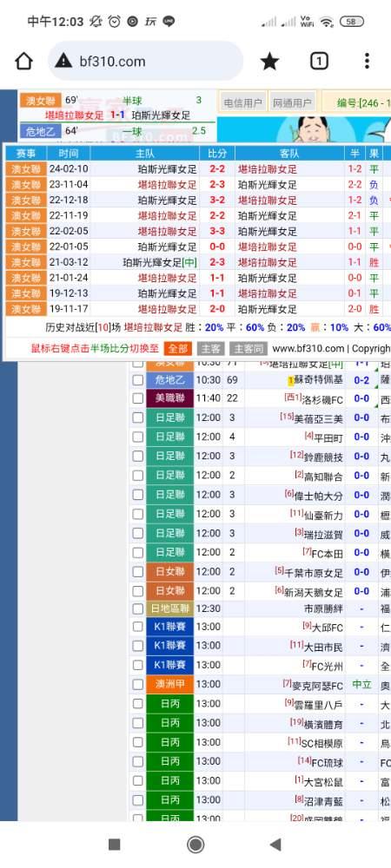
Task: Click the 主队 column header
Action: tap(144, 154)
